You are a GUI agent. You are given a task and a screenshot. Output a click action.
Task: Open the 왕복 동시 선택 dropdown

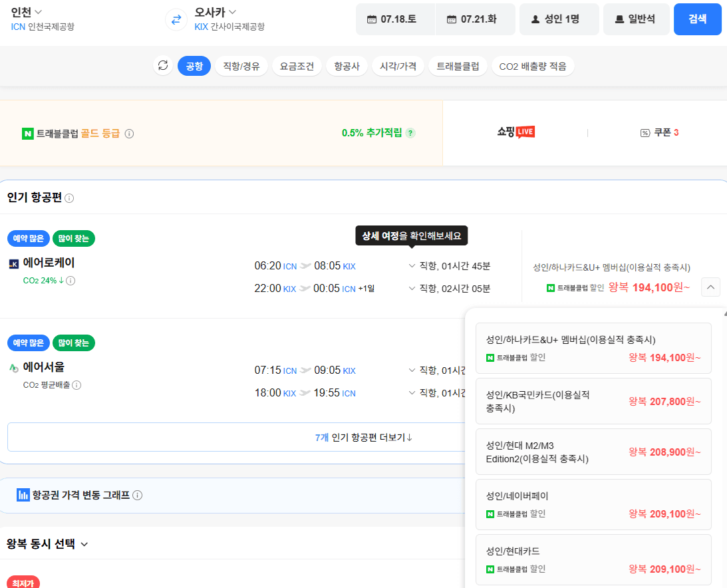[47, 543]
